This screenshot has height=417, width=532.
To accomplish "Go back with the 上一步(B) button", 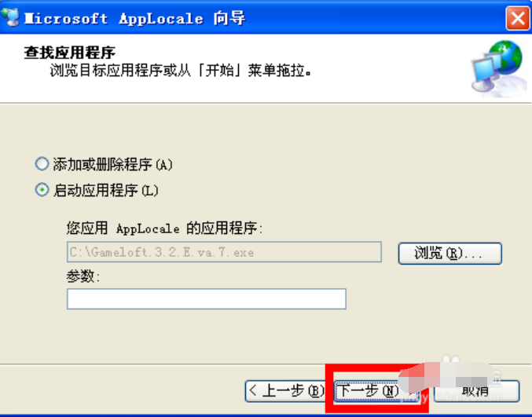I will click(284, 391).
